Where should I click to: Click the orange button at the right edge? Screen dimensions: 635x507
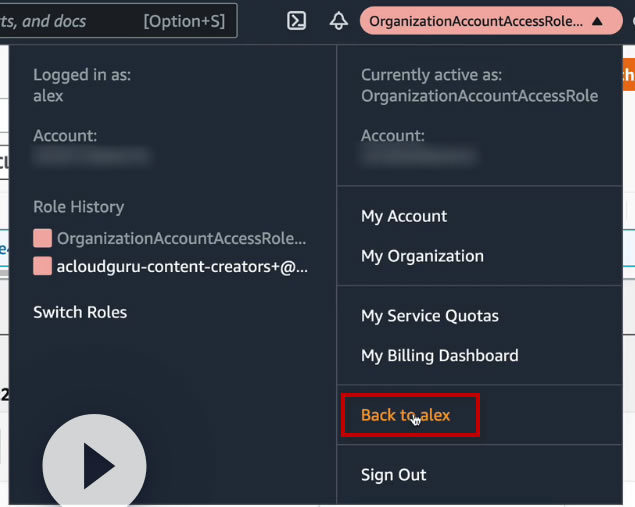point(628,77)
